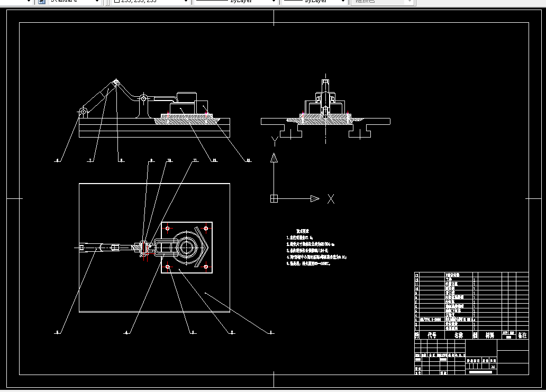Select the Y axis label of the UCS
Viewport: 546px width, 392px height.
275,141
